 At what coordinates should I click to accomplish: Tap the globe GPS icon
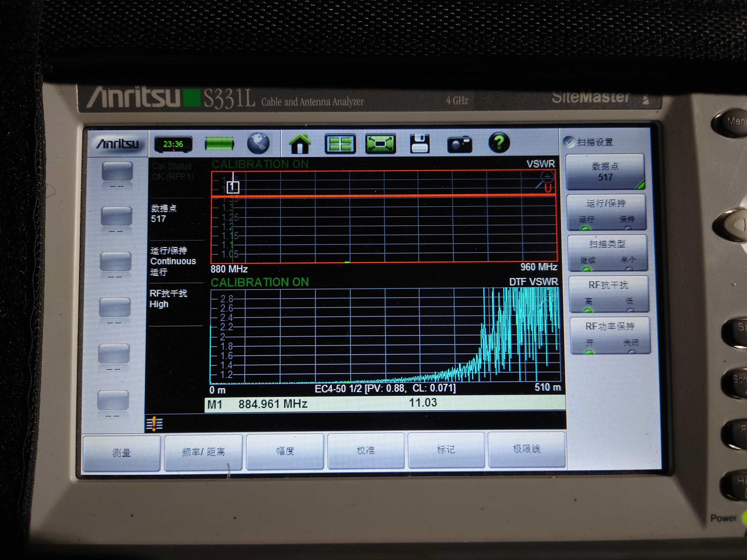(258, 143)
